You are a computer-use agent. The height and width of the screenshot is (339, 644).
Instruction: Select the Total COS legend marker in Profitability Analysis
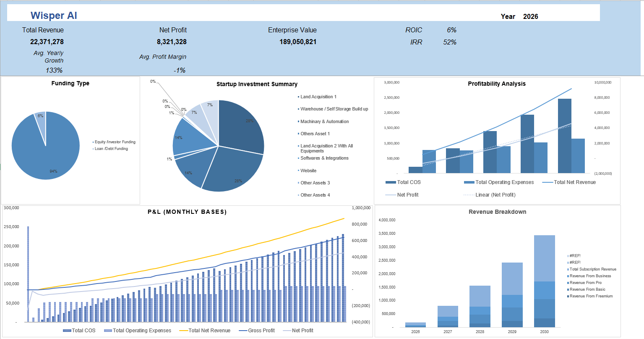(391, 182)
